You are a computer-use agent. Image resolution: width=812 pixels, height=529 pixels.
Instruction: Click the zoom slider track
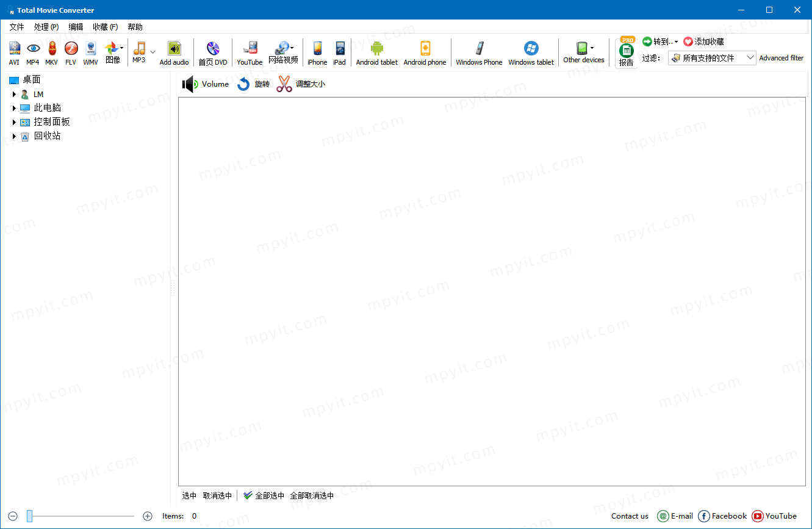[x=80, y=516]
